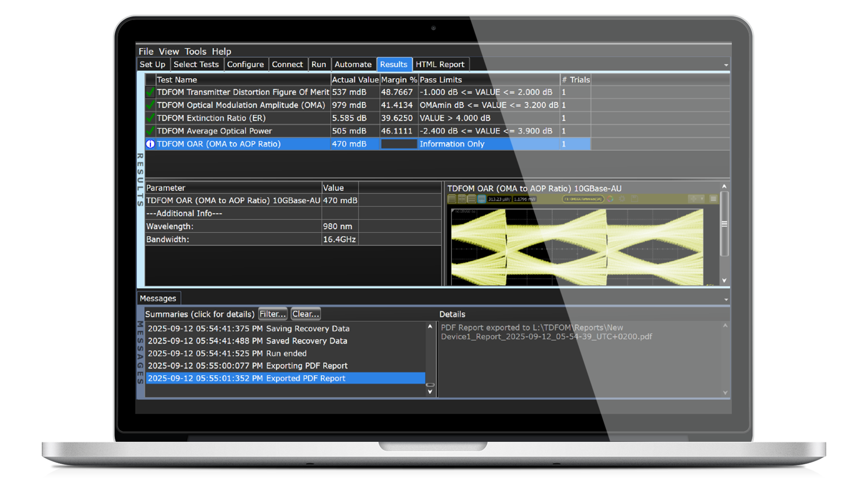Click the Details pane scroll-up arrow

(x=725, y=326)
